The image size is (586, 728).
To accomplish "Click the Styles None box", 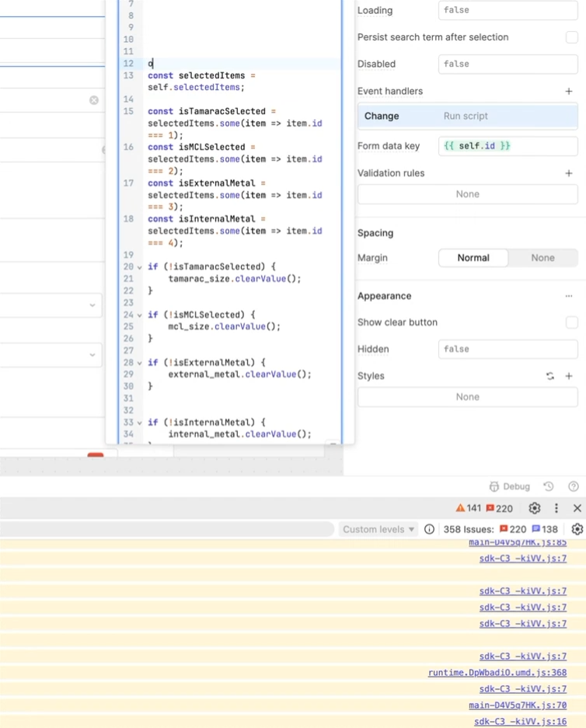I will (x=468, y=397).
